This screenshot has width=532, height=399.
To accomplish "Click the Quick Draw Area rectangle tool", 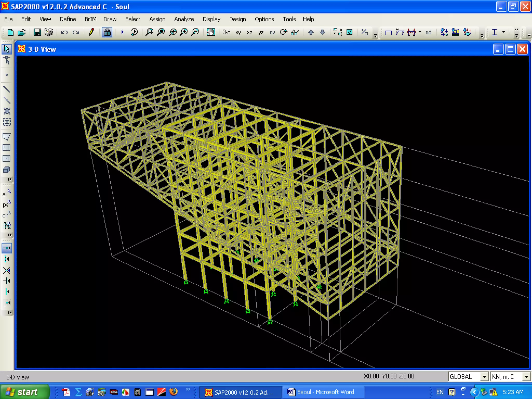I will pos(6,158).
